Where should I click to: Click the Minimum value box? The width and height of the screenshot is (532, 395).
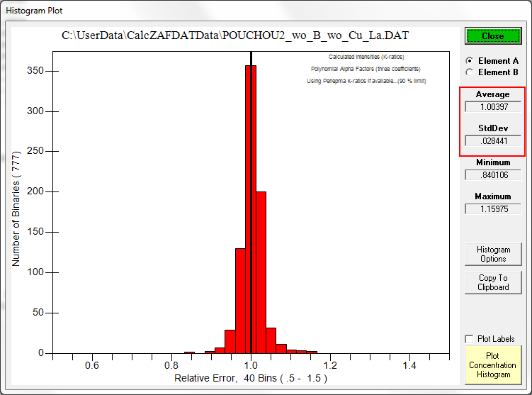pos(493,174)
